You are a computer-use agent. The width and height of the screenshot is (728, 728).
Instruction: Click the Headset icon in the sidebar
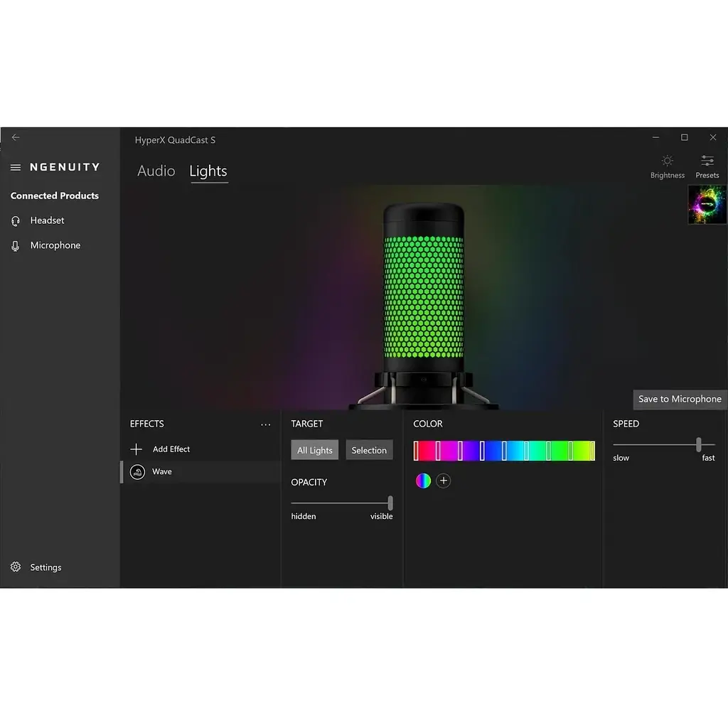16,220
